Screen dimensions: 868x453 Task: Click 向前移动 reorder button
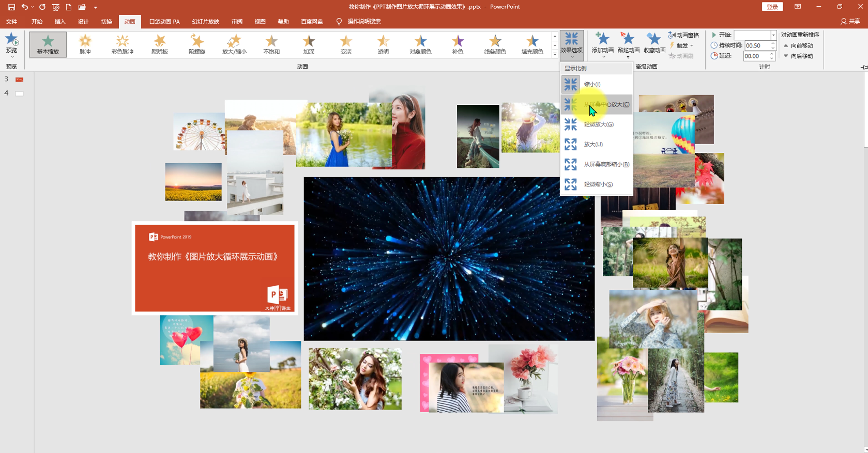click(x=799, y=45)
